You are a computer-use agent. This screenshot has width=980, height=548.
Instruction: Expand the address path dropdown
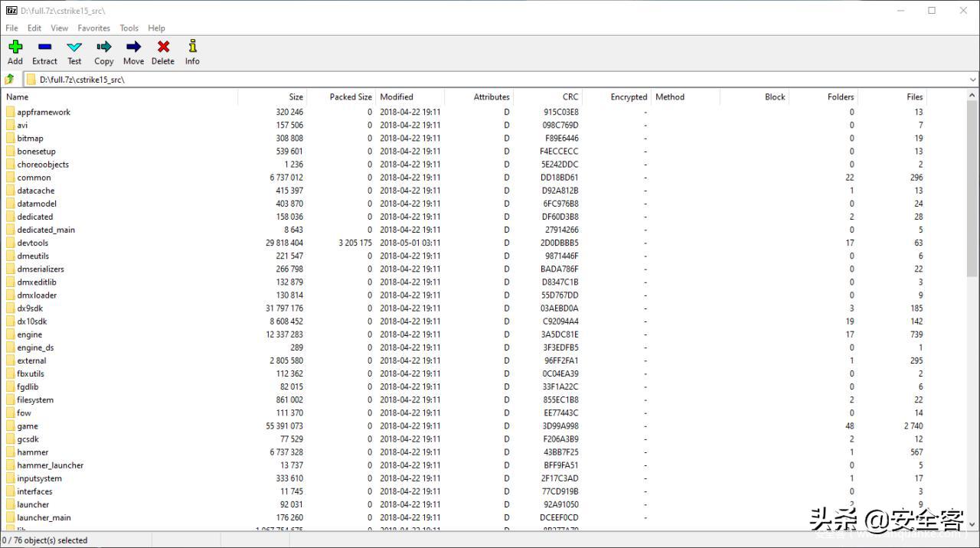972,80
